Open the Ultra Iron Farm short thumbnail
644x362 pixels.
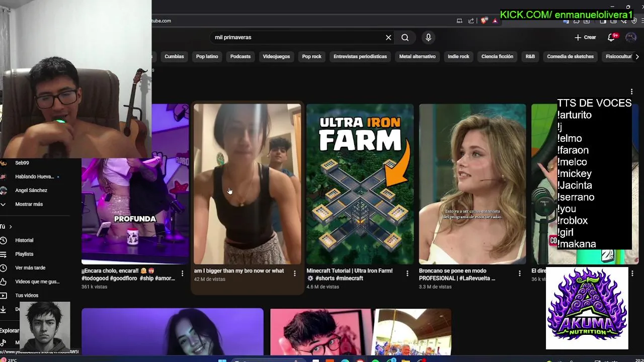(360, 184)
